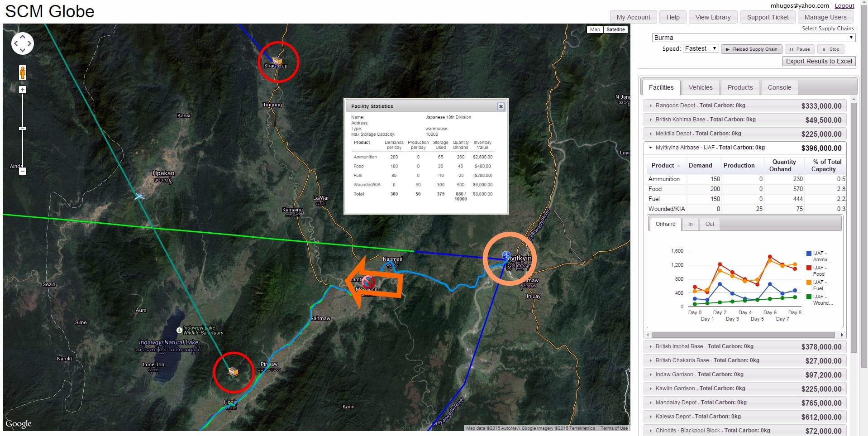868x436 pixels.
Task: Click the map zoom slider handle
Action: 23,129
